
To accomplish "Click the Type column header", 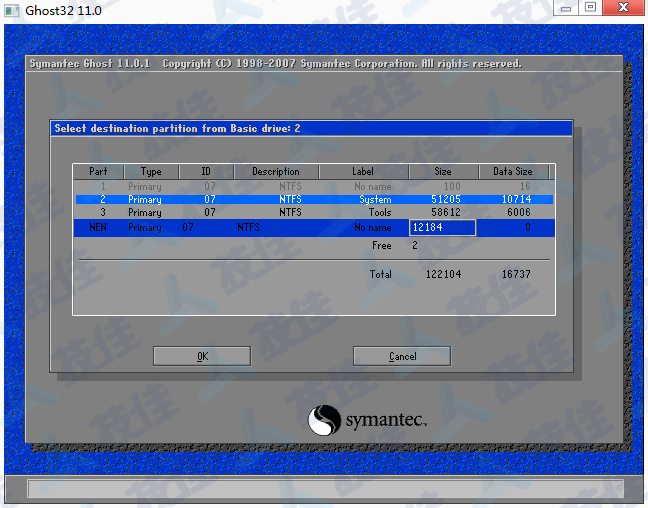I will coord(151,172).
